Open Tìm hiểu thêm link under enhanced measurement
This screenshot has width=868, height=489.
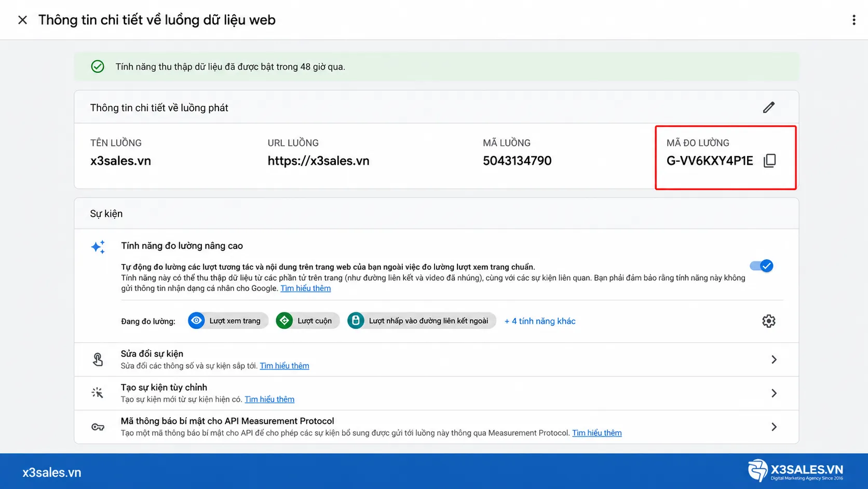point(305,288)
